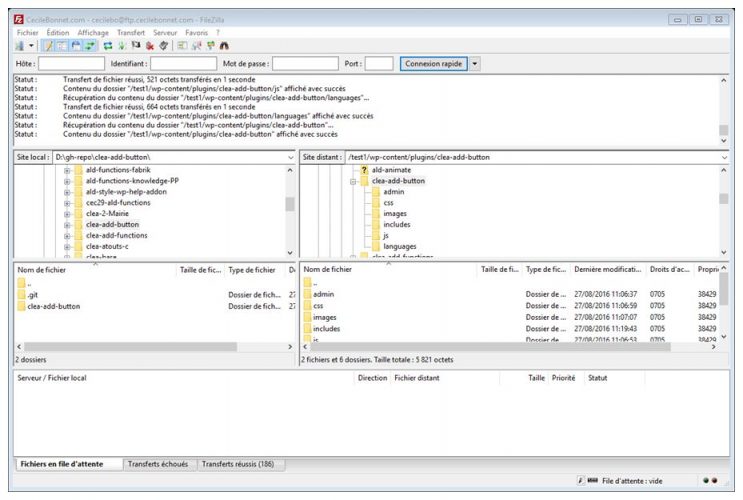Search remote files with binoculars icon

[x=224, y=45]
